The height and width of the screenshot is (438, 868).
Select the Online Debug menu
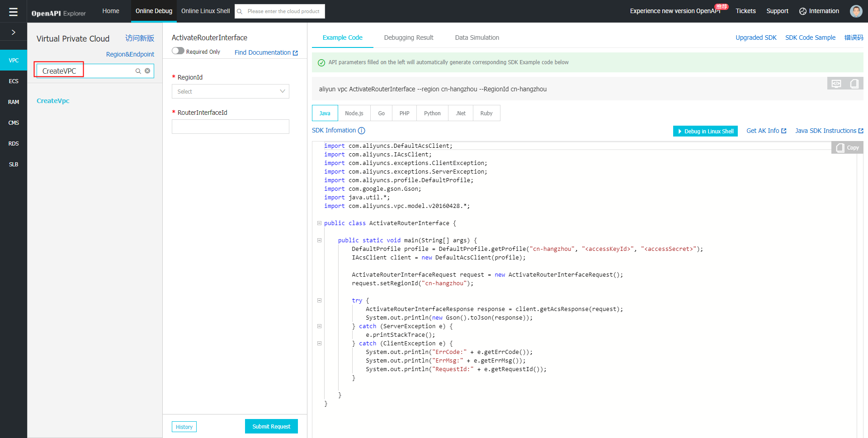pos(154,11)
